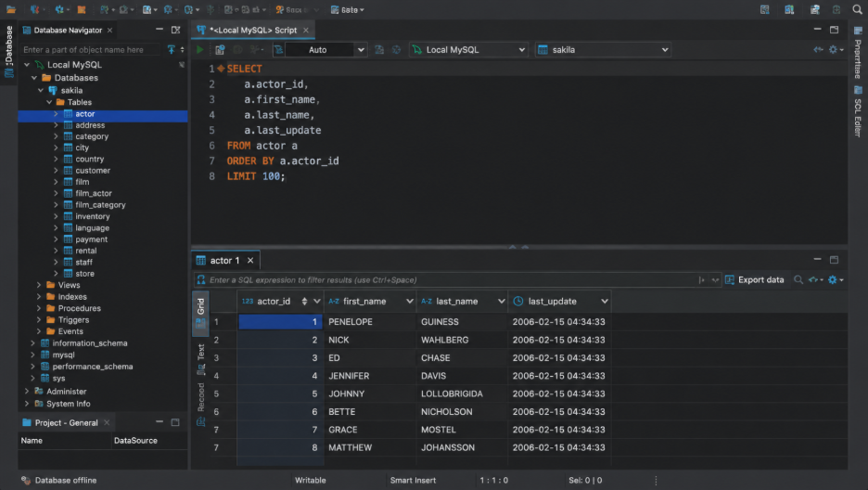The image size is (868, 490).
Task: Select the store table
Action: coord(84,274)
